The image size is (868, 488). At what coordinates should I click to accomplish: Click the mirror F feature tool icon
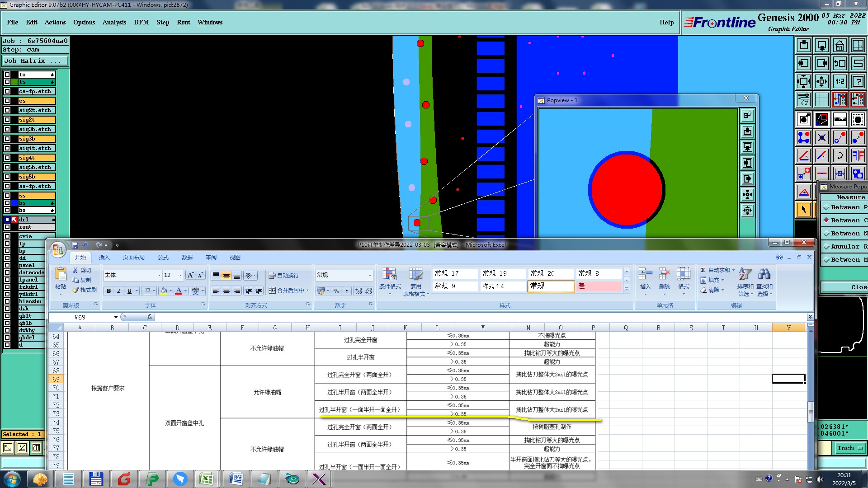click(858, 156)
